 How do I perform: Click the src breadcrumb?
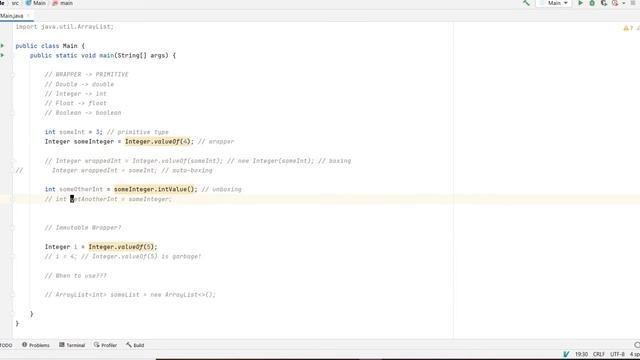coord(15,3)
